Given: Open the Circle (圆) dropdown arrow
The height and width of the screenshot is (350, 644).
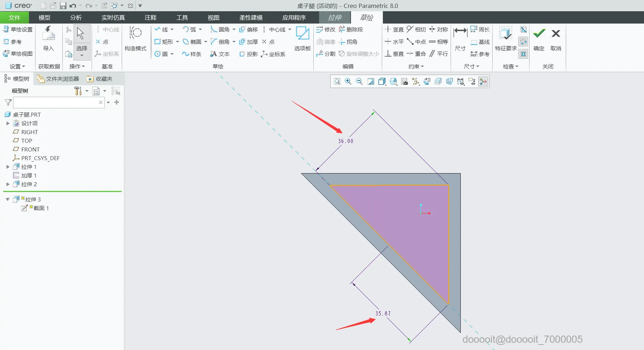Looking at the screenshot, I should 172,54.
